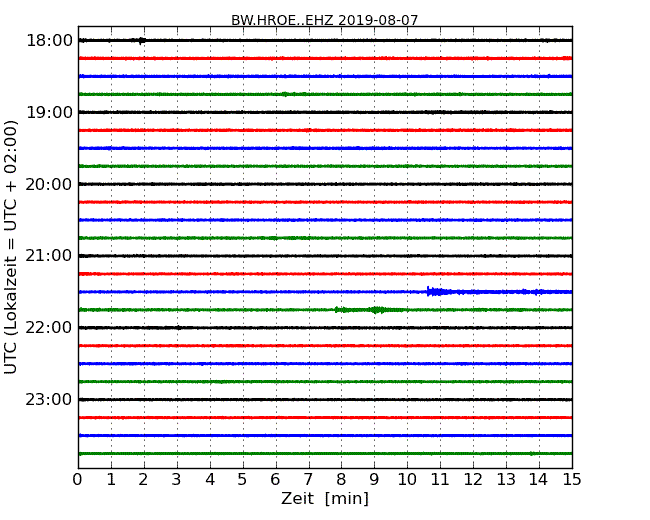Viewport: 650px width, 520px height.
Task: Click the Zeit [min] axis label
Action: point(325,498)
